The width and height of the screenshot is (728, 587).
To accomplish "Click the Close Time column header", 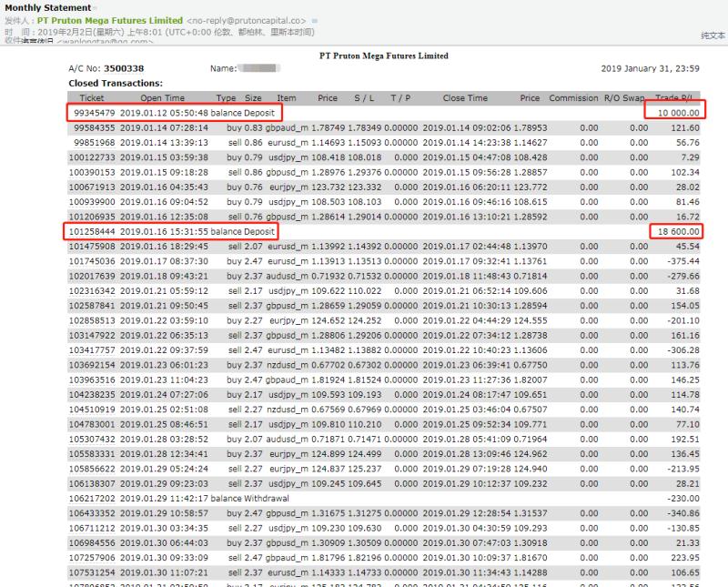I will pyautogui.click(x=465, y=98).
